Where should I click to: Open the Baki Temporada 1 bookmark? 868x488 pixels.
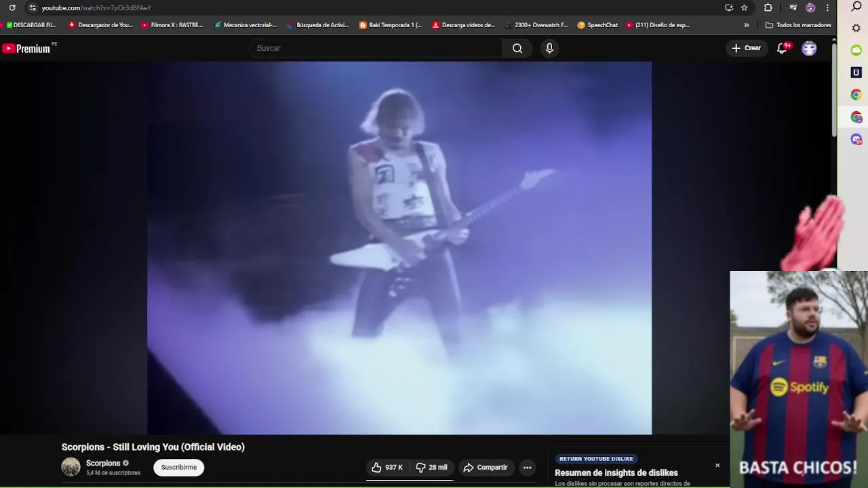tap(391, 25)
